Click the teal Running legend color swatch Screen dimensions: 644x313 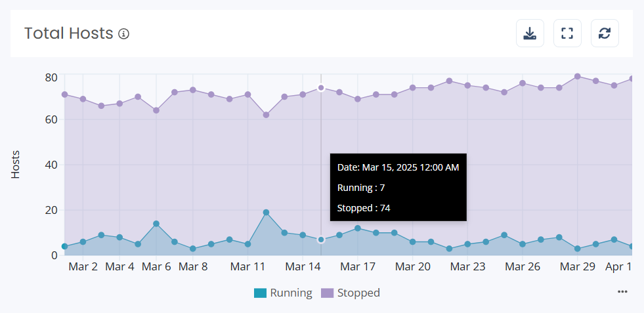click(x=261, y=293)
